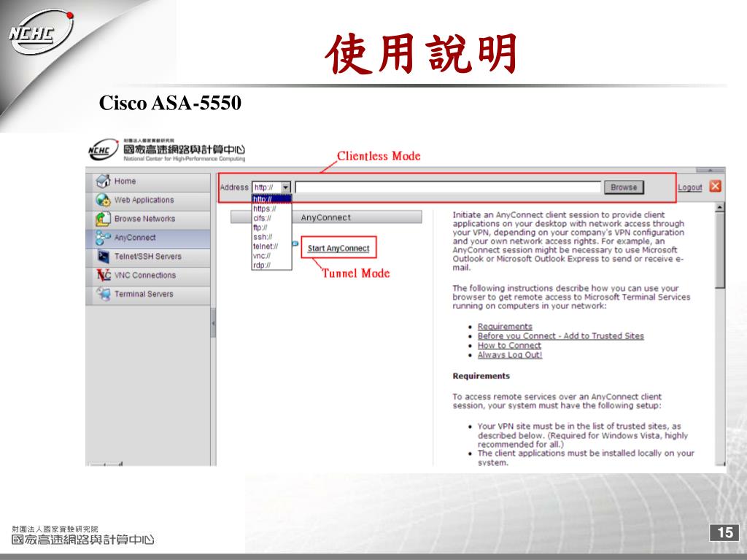The width and height of the screenshot is (747, 560).
Task: Choose rdp:// in the protocol list
Action: [x=271, y=265]
